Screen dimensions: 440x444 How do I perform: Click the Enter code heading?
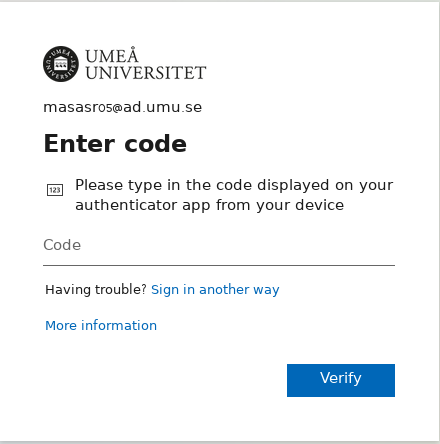(x=115, y=144)
